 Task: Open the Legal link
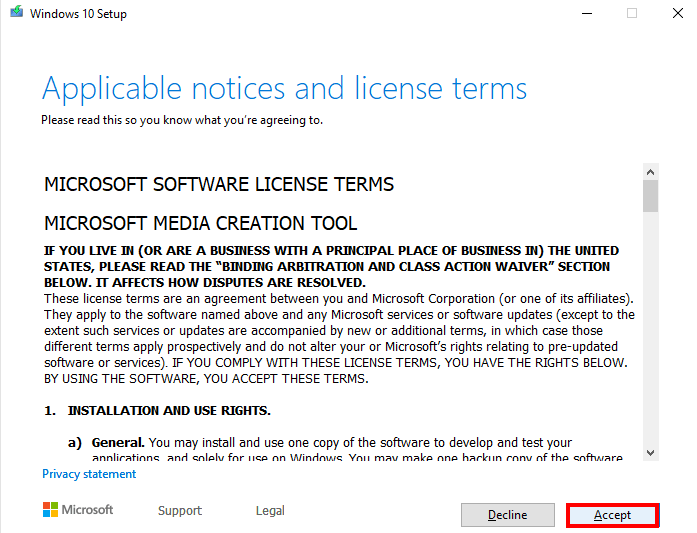(x=270, y=510)
